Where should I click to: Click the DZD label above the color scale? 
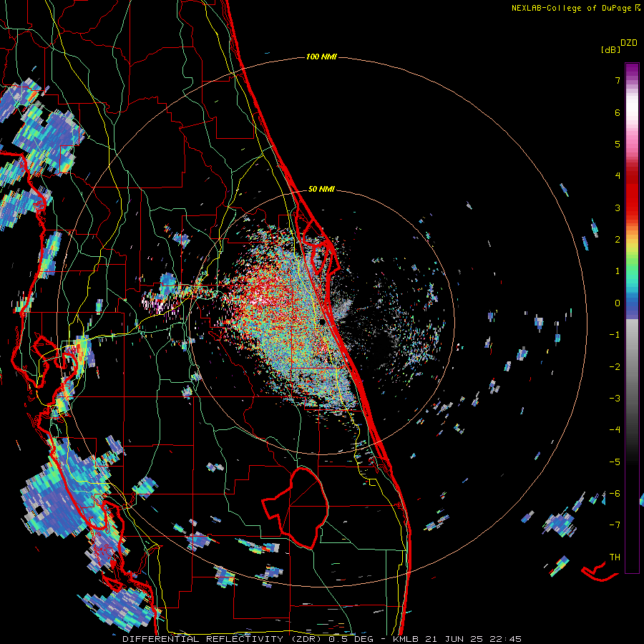point(629,43)
